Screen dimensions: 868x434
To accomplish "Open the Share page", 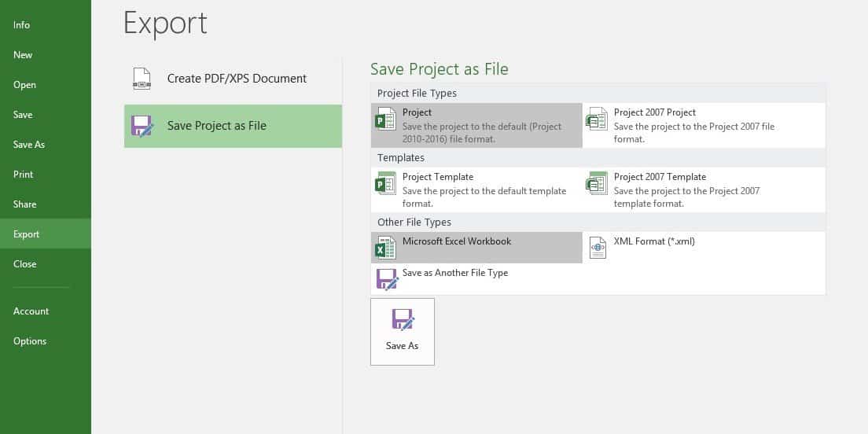I will click(x=25, y=204).
